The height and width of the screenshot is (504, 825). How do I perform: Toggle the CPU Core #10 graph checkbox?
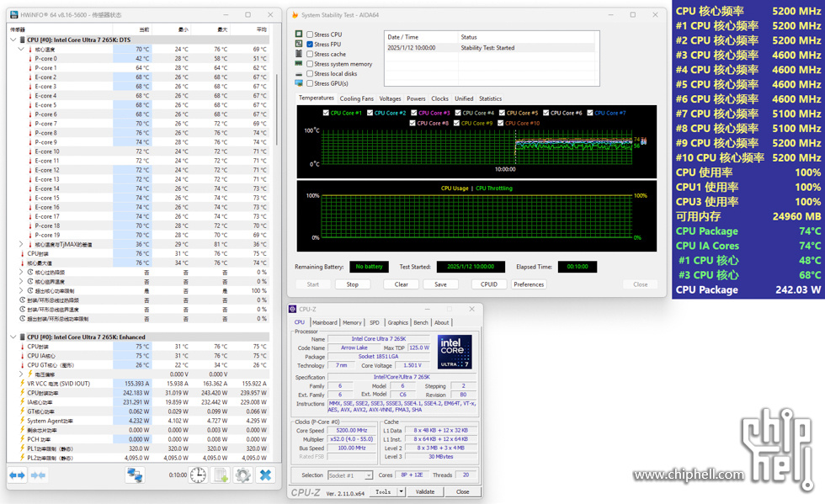click(501, 123)
